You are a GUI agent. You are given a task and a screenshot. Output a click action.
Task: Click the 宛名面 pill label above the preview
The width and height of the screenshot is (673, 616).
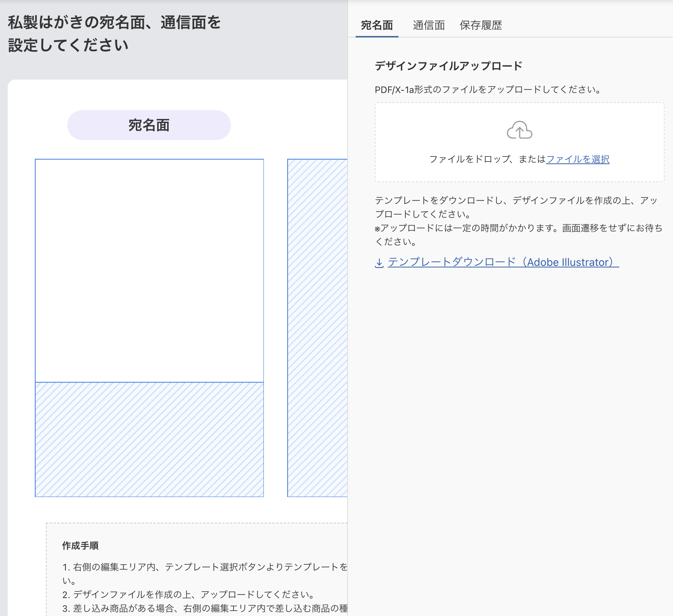coord(149,124)
